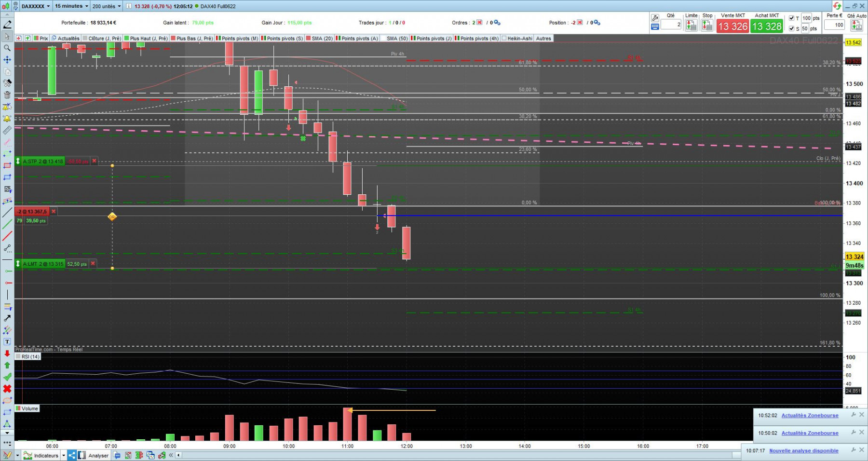Open the Stop order icon

point(707,26)
